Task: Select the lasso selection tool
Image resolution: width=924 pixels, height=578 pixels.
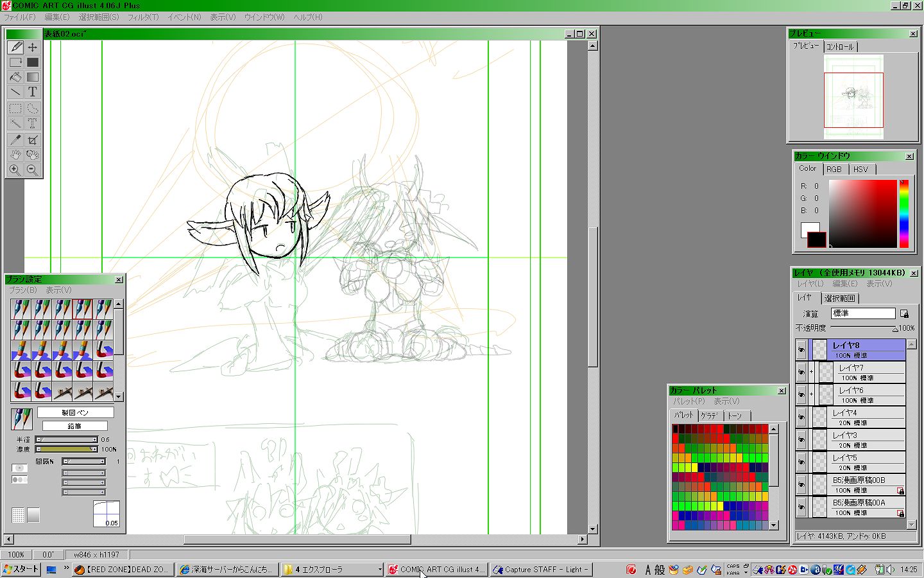Action: [33, 108]
